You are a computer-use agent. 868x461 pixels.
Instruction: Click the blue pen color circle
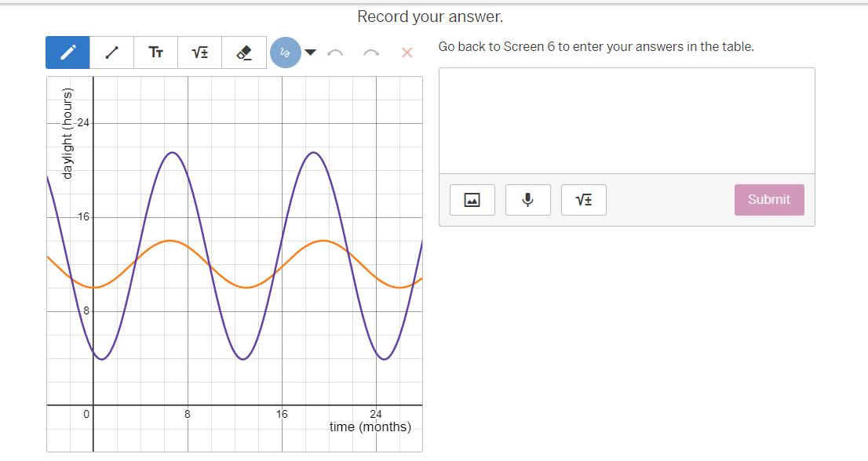286,52
